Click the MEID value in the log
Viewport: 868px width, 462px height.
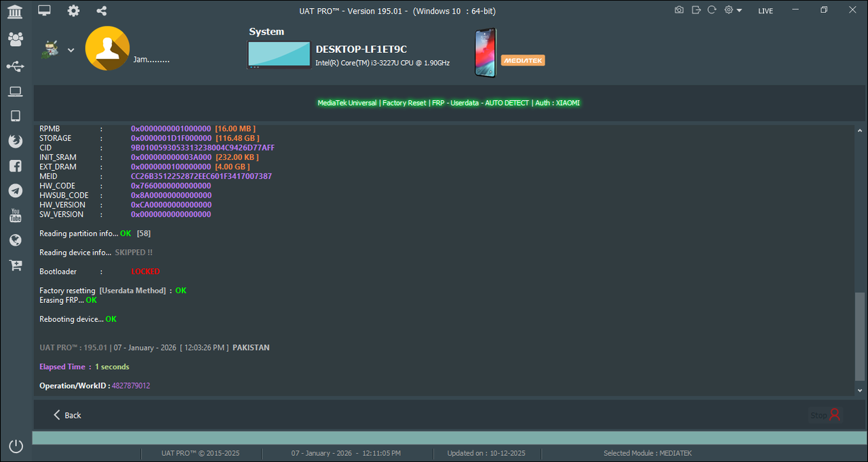coord(201,176)
